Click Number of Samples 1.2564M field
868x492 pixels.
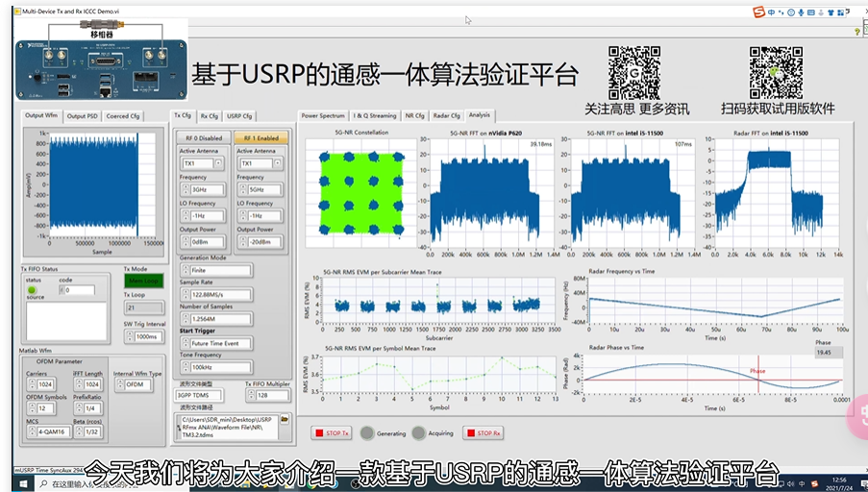coord(216,319)
